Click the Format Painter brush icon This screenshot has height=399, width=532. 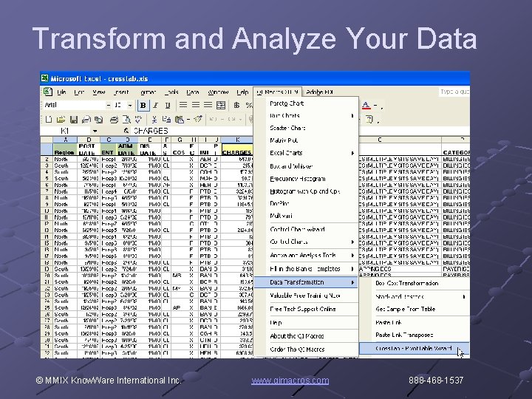(x=198, y=120)
